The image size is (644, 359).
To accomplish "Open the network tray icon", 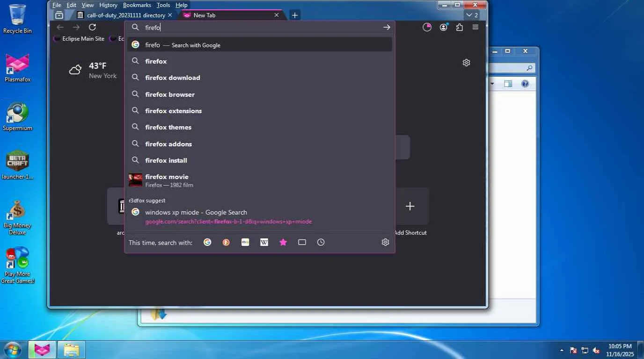I will coord(585,350).
